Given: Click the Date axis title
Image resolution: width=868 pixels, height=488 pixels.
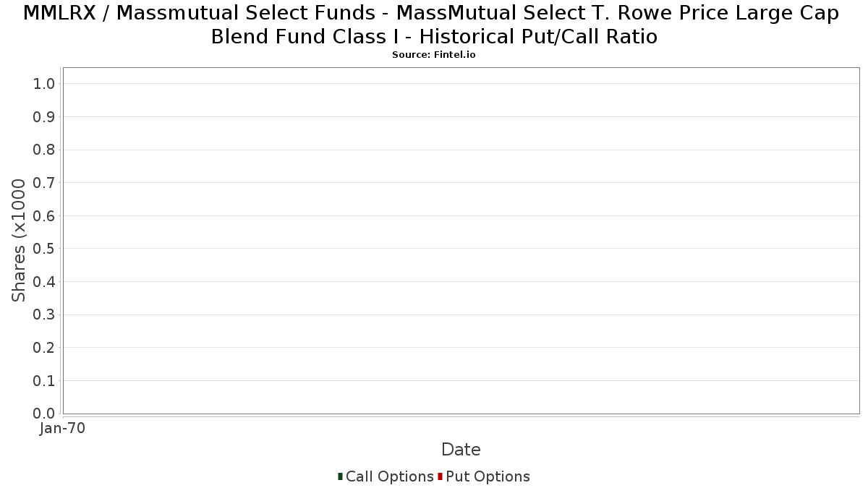Looking at the screenshot, I should click(x=461, y=450).
